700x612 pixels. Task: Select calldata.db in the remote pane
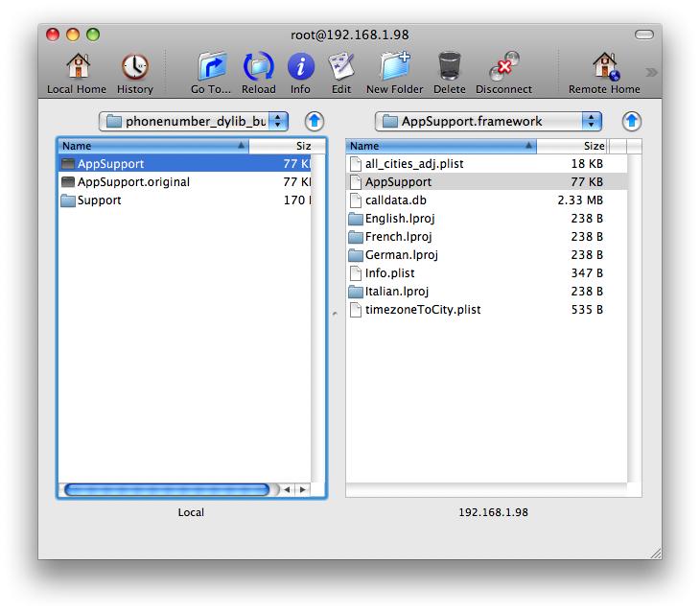click(x=395, y=200)
